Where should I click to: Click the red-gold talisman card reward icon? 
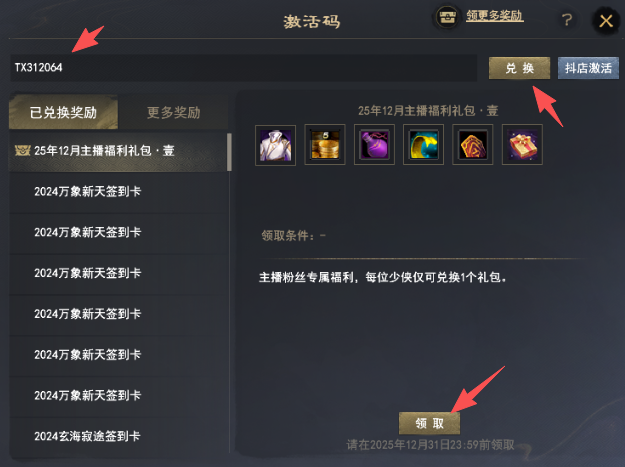pos(473,145)
